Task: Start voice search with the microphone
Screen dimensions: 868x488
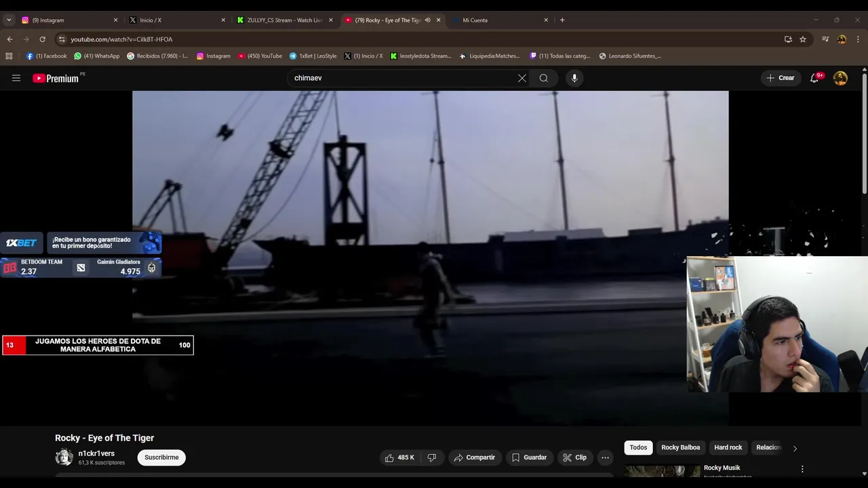Action: tap(574, 78)
